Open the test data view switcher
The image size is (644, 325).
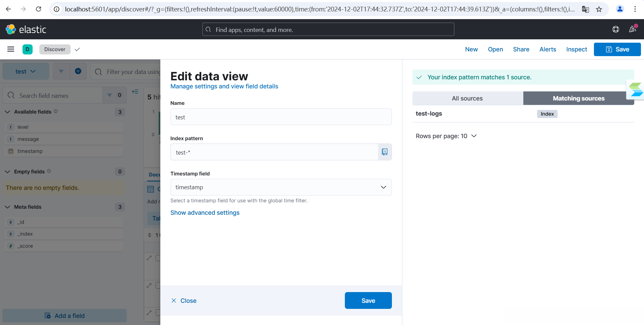26,72
